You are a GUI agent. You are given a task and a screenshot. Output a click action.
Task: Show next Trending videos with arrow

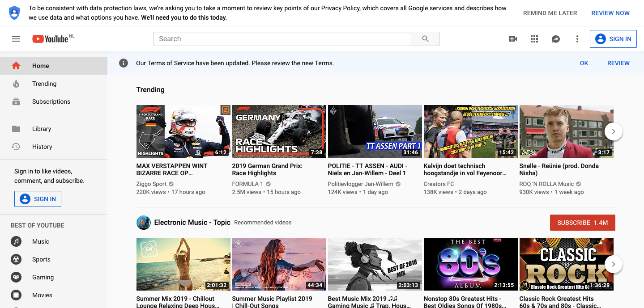point(614,131)
